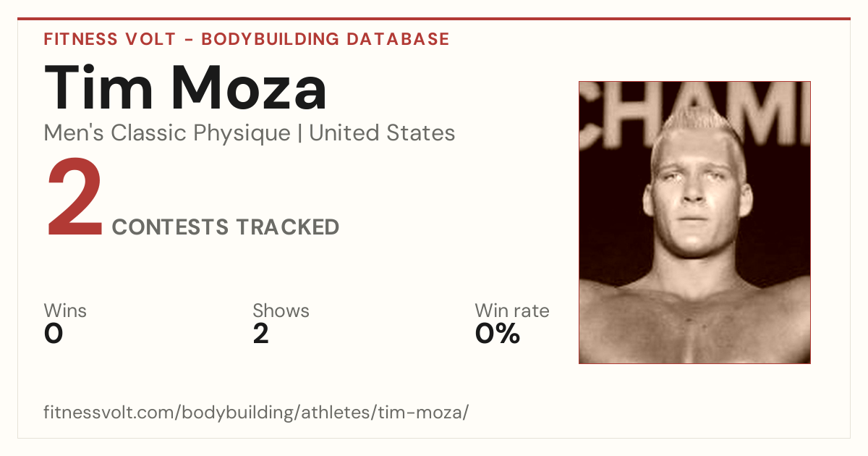
Task: Click the Wins value 0
Action: point(54,334)
